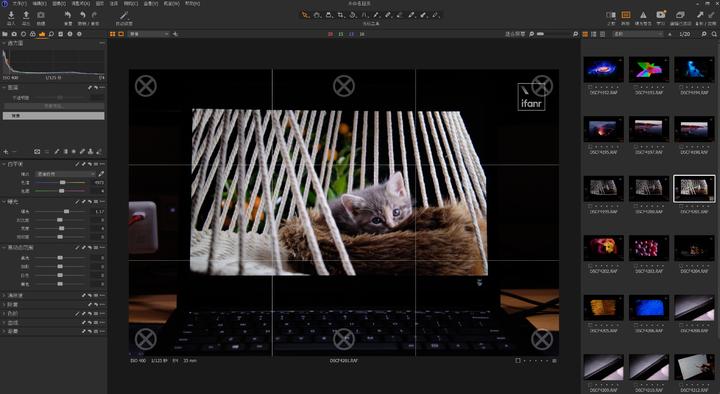The height and width of the screenshot is (394, 720).
Task: Collapse the Exposure panel
Action: click(x=4, y=202)
